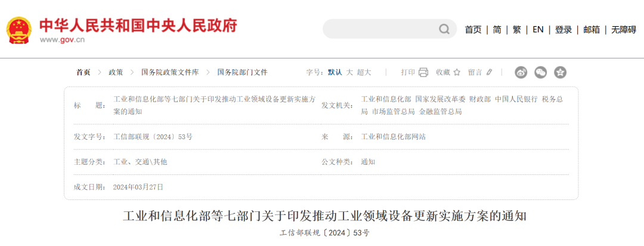Share to WeChat via round icon
This screenshot has width=644, height=246.
540,72
